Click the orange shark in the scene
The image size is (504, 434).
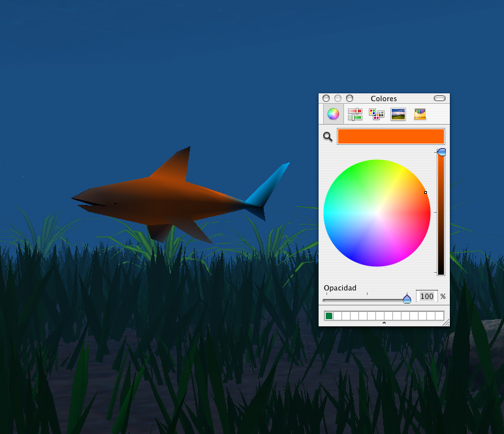point(161,202)
